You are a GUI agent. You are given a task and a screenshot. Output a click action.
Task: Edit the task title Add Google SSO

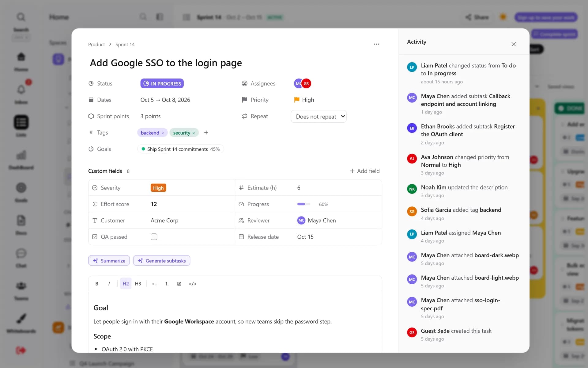coord(166,63)
